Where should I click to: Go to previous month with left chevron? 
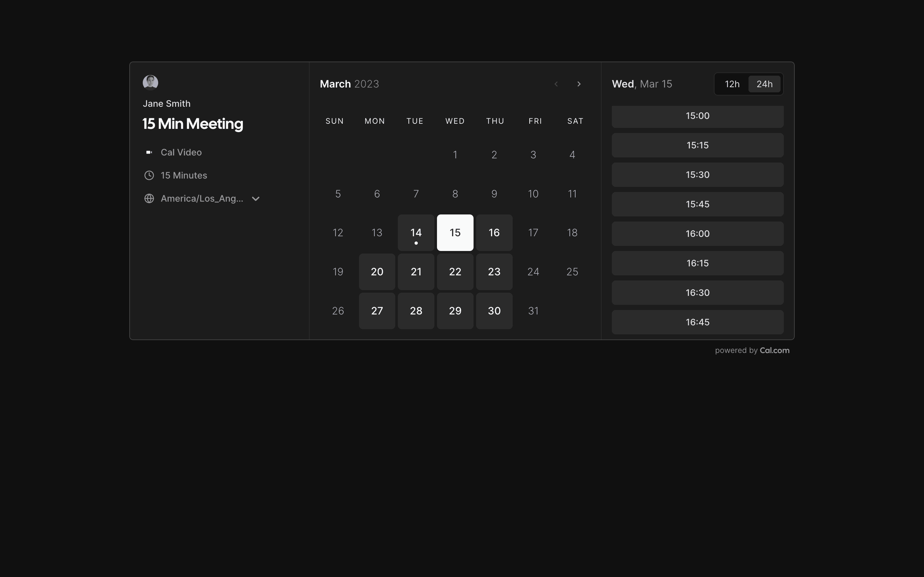click(556, 84)
